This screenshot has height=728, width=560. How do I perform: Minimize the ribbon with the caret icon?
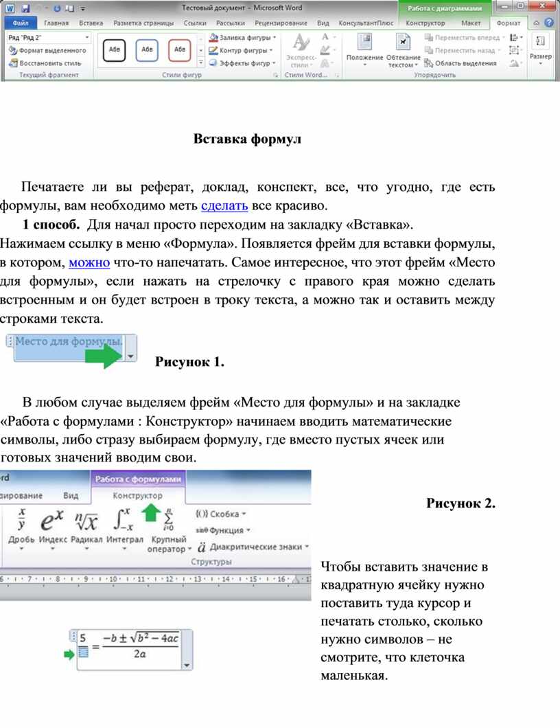(x=537, y=23)
